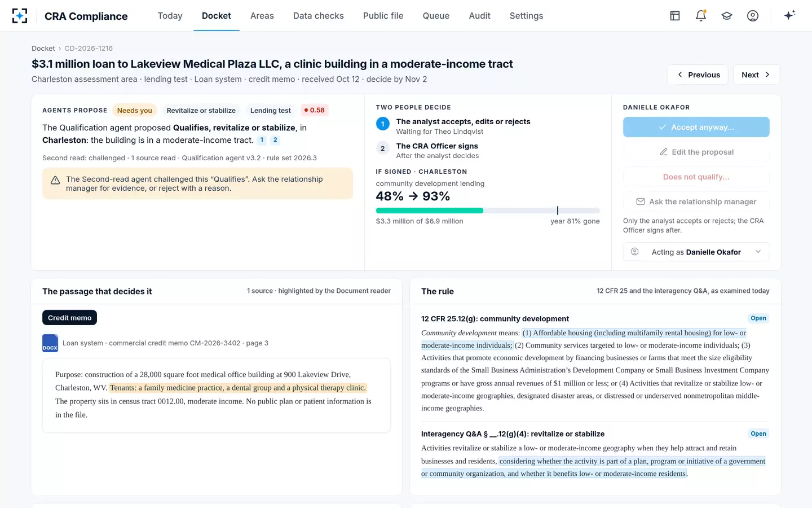Switch to the Queue tab
The height and width of the screenshot is (508, 812).
436,16
